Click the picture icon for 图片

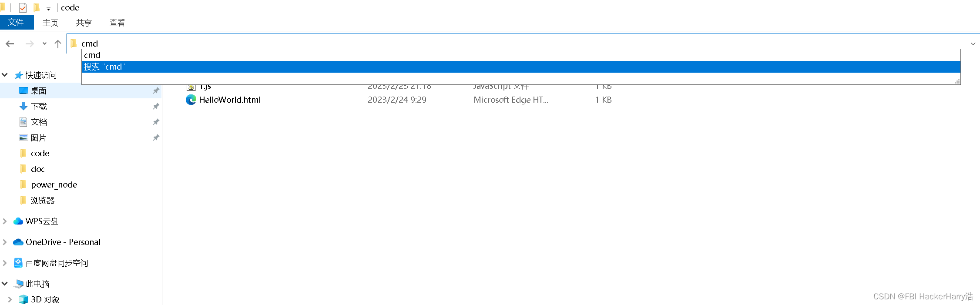(23, 137)
